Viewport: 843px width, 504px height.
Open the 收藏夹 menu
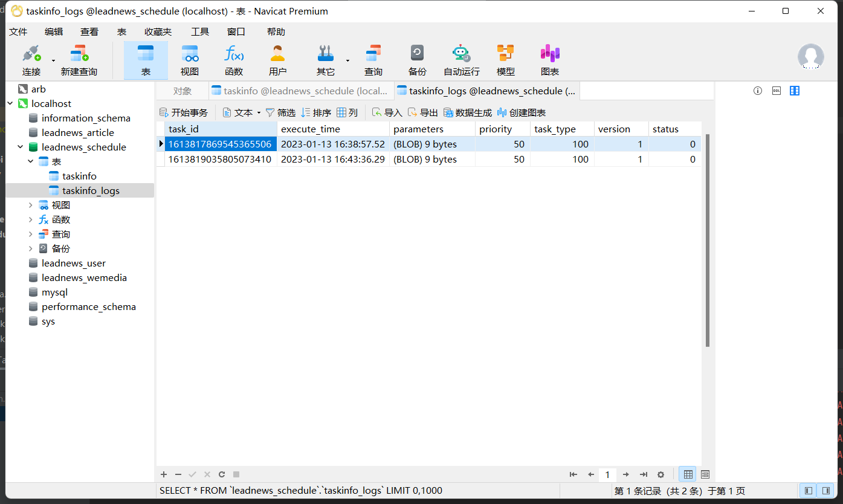pyautogui.click(x=158, y=31)
